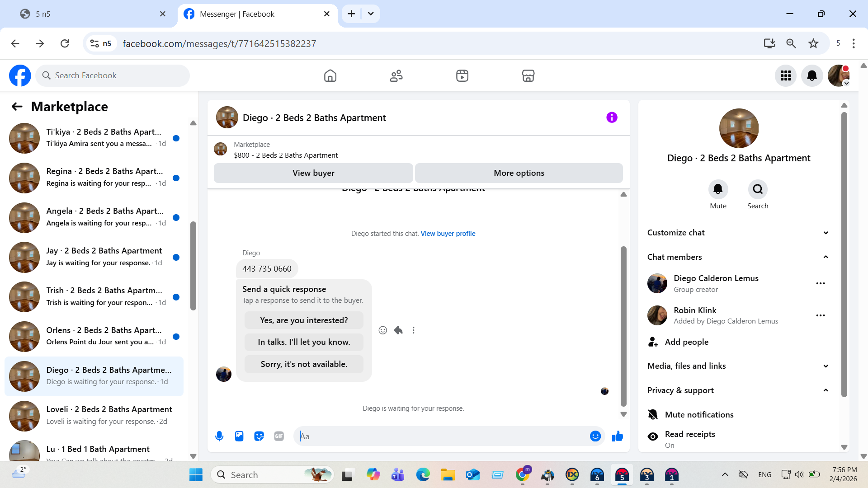Open the Facebook Marketplace nav icon
This screenshot has width=868, height=488.
click(528, 75)
